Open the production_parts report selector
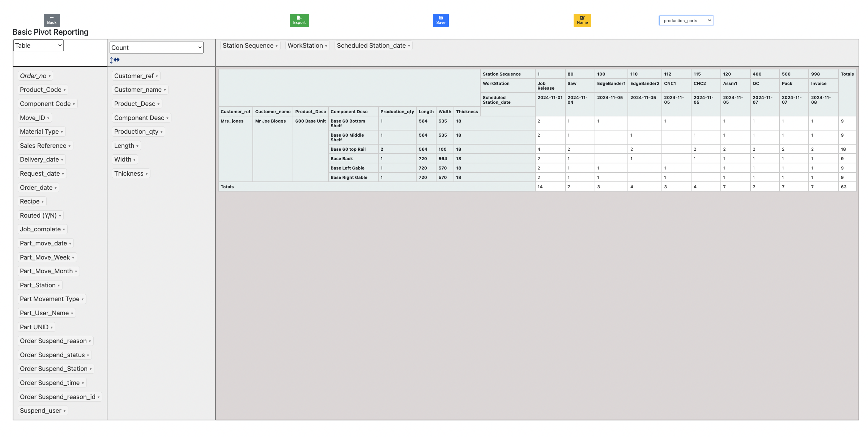The image size is (868, 437). pyautogui.click(x=686, y=21)
